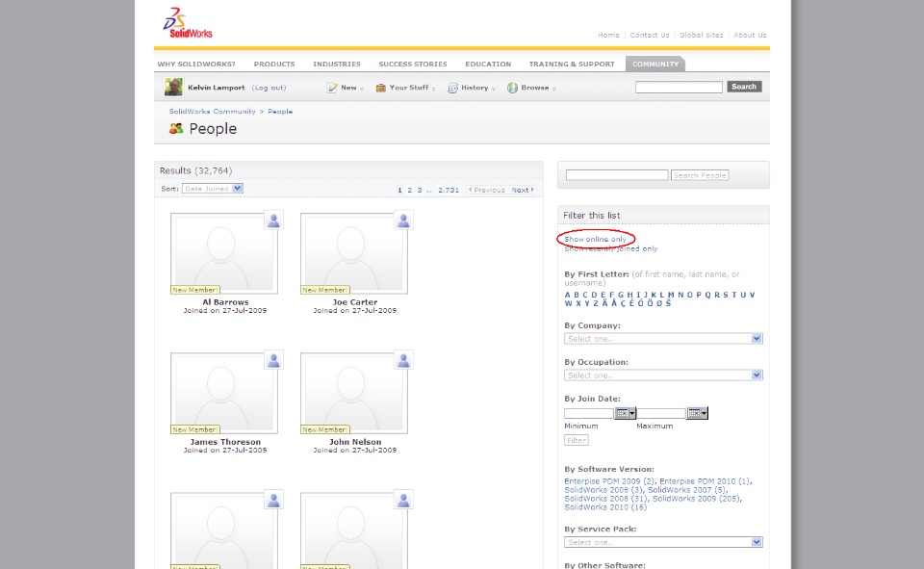Go to results page 3
Image resolution: width=924 pixels, height=569 pixels.
(420, 190)
